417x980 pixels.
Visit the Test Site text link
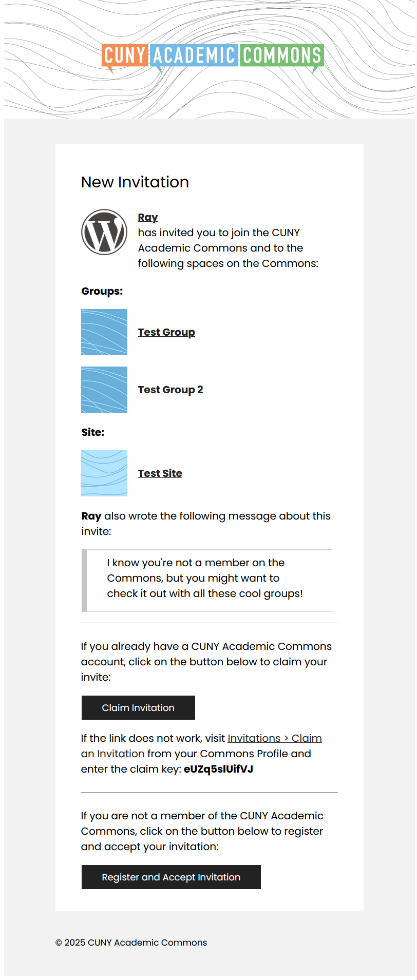(160, 473)
